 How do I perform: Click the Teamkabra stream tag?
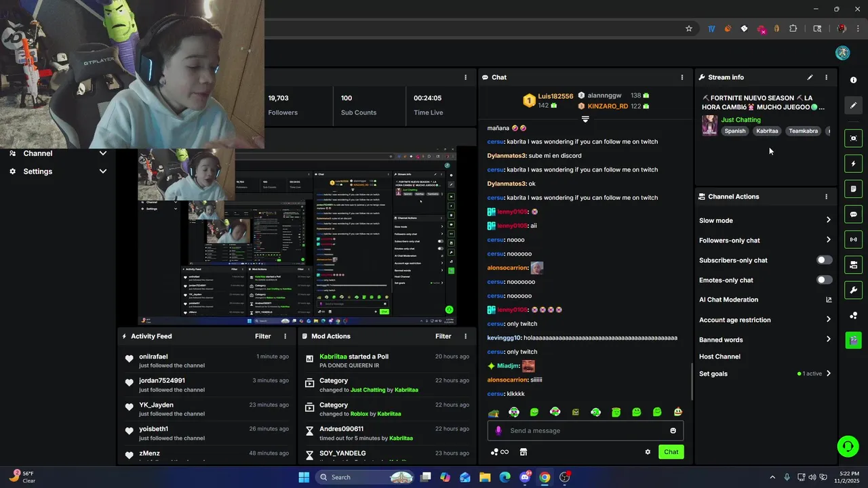pyautogui.click(x=803, y=131)
